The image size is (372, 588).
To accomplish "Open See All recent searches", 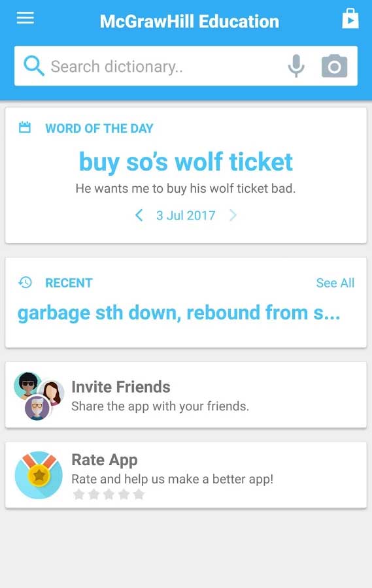I will pyautogui.click(x=335, y=283).
